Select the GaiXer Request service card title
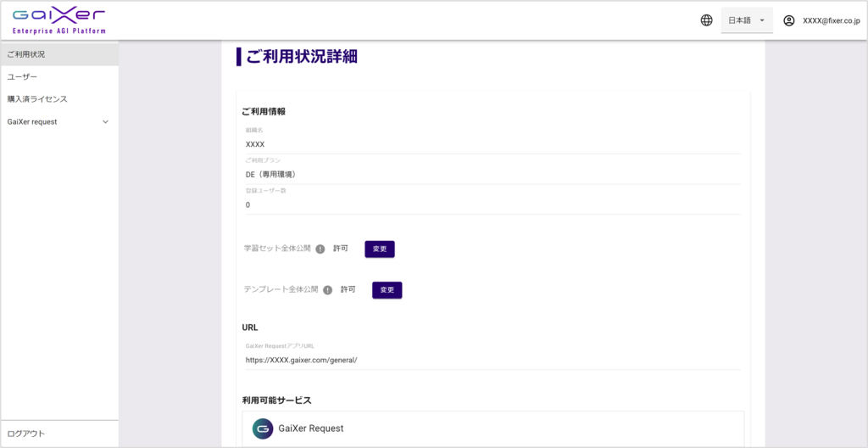This screenshot has width=868, height=448. [x=311, y=428]
